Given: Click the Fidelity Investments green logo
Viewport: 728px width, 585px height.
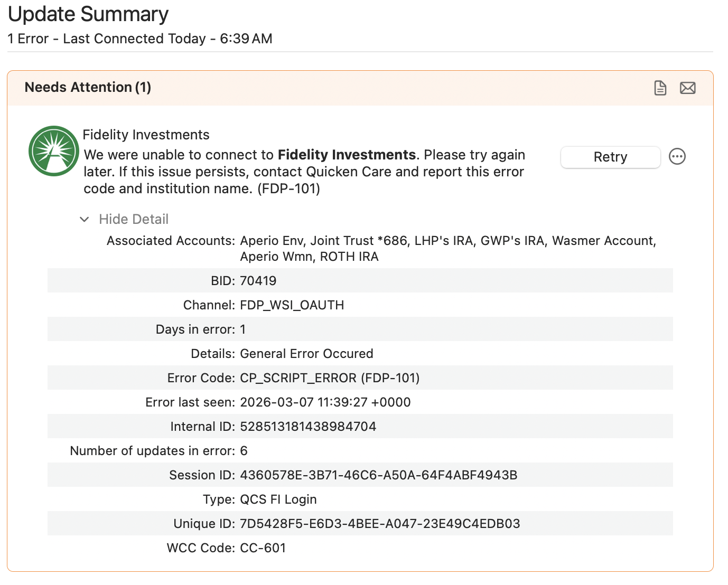Looking at the screenshot, I should [x=54, y=151].
